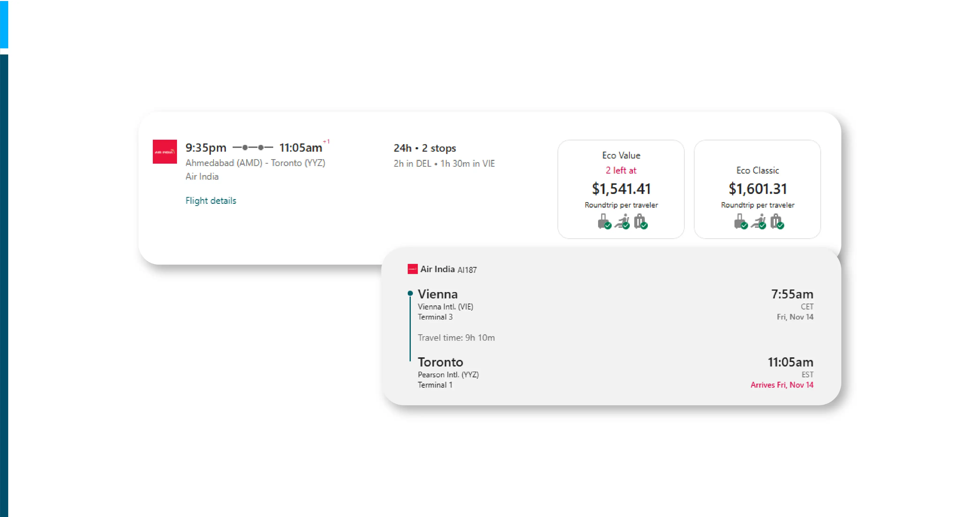Choose the Eco Classic $1,601.31 fare
980x517 pixels.
(757, 189)
